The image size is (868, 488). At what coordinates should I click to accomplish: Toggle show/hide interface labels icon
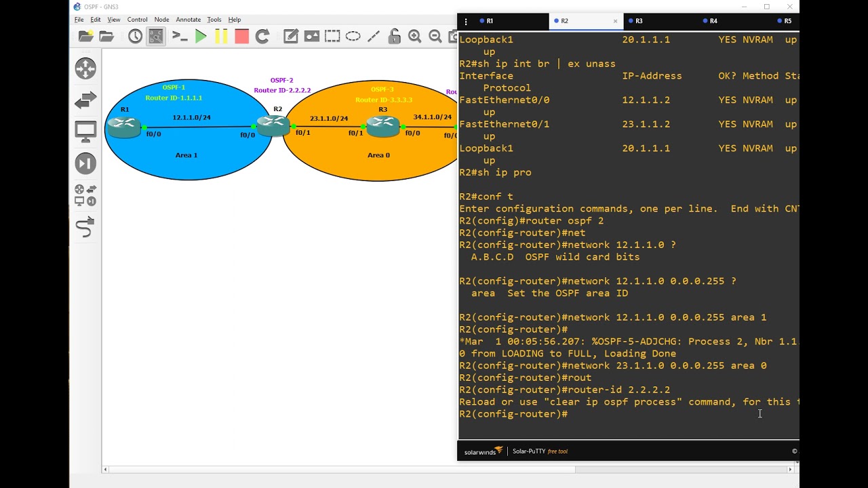pos(156,37)
